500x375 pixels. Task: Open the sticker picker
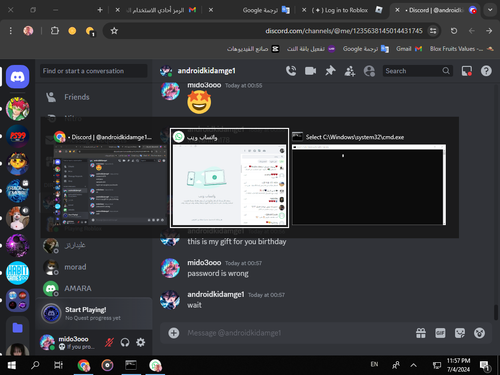(460, 333)
